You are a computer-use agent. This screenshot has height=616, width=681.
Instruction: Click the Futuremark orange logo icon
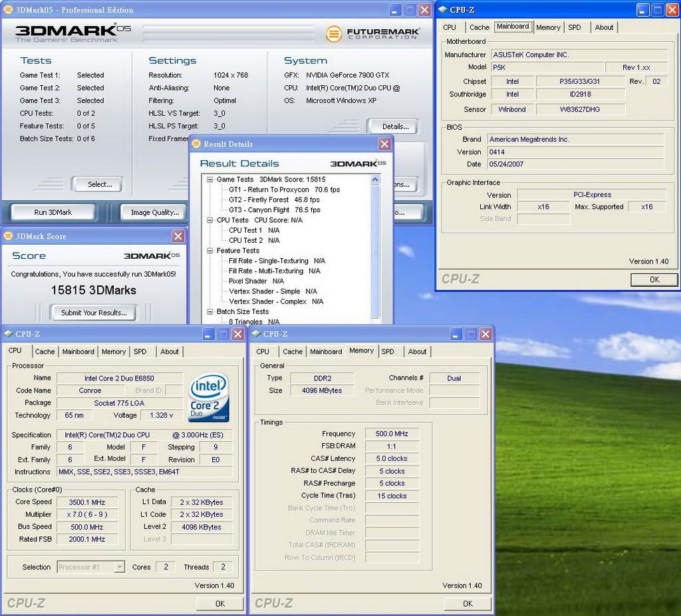[334, 34]
